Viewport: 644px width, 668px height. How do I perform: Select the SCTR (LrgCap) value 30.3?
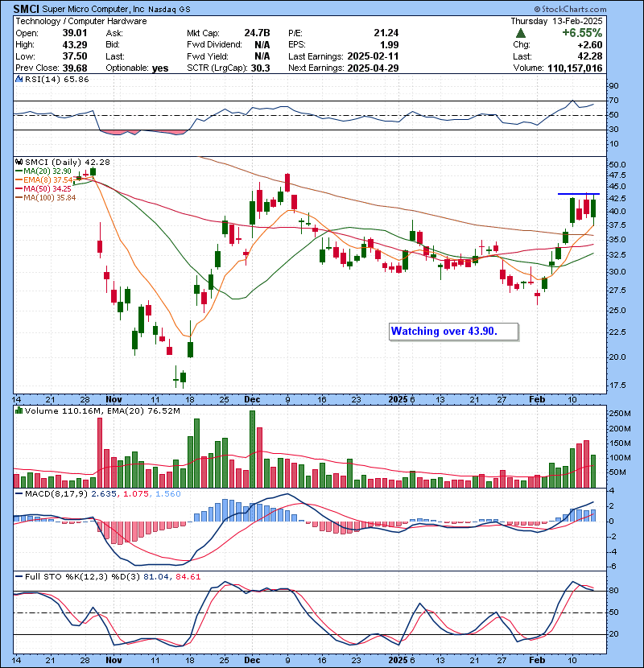260,68
